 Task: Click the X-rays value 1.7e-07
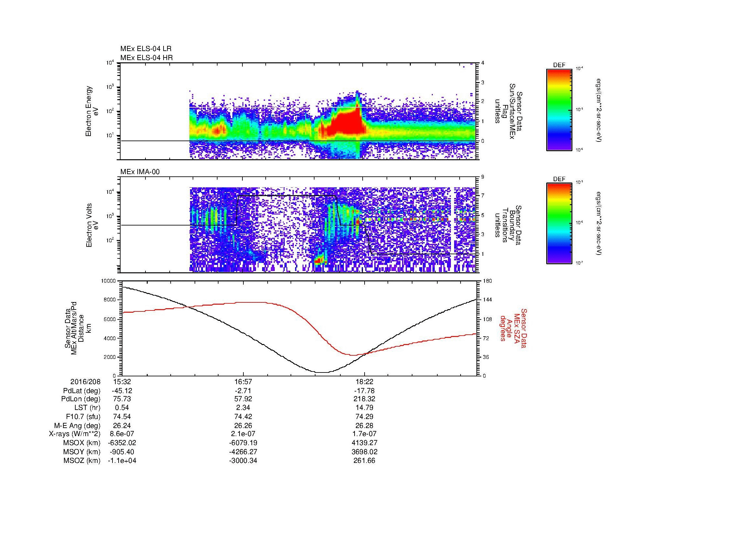tap(364, 434)
